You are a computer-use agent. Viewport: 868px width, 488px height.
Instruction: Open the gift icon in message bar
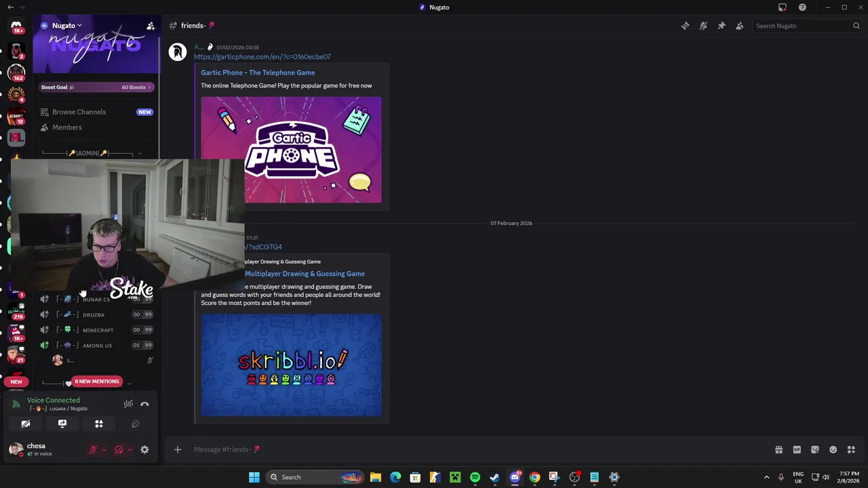point(778,449)
